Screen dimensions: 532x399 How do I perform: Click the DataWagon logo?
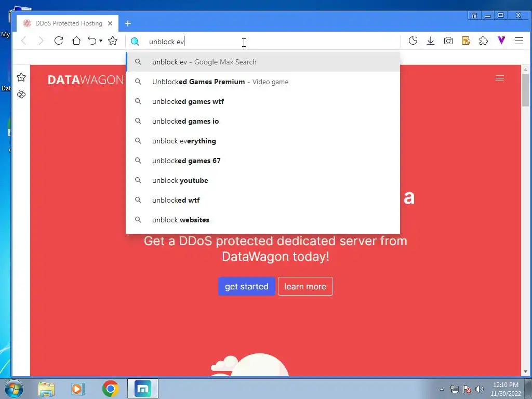[86, 79]
